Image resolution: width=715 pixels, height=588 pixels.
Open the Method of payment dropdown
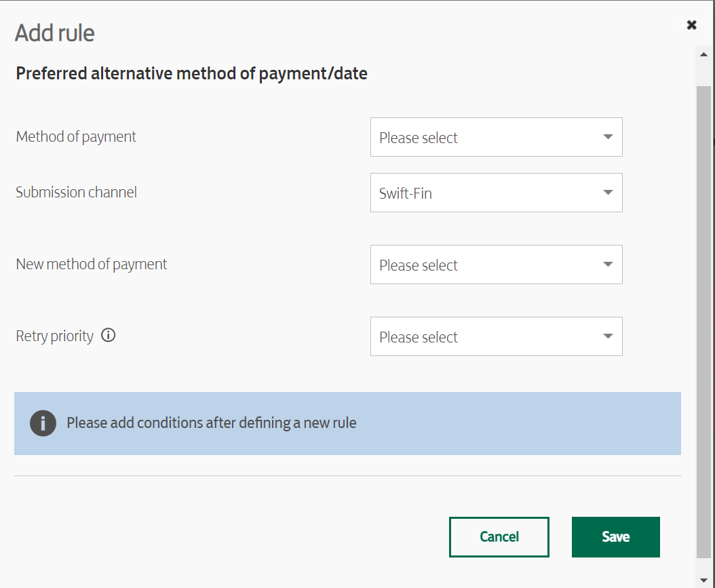point(496,137)
